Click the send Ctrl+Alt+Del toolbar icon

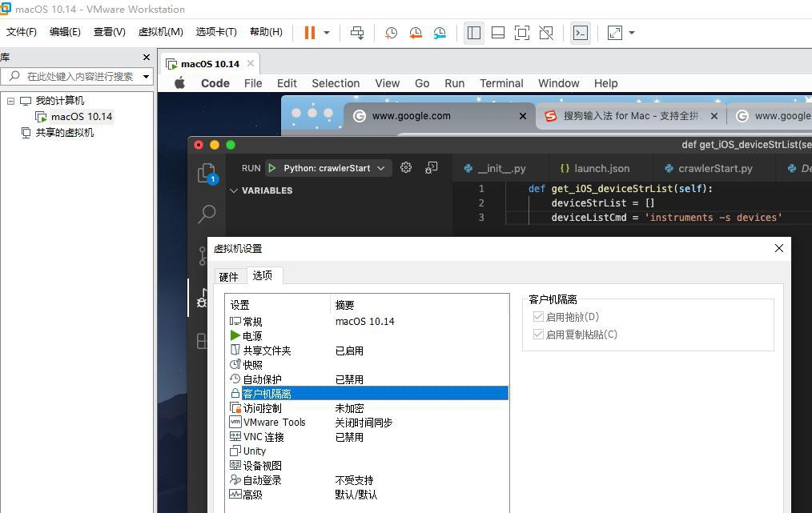point(357,33)
